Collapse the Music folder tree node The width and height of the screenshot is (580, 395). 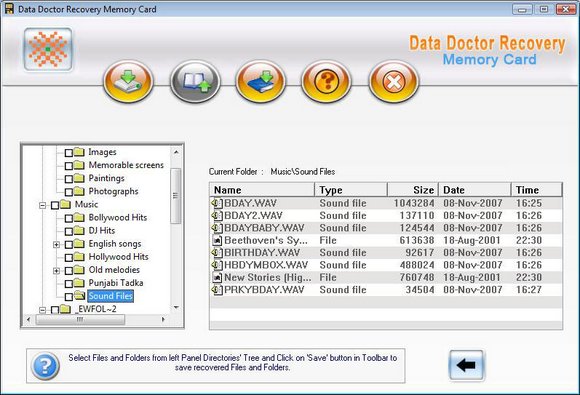[43, 205]
